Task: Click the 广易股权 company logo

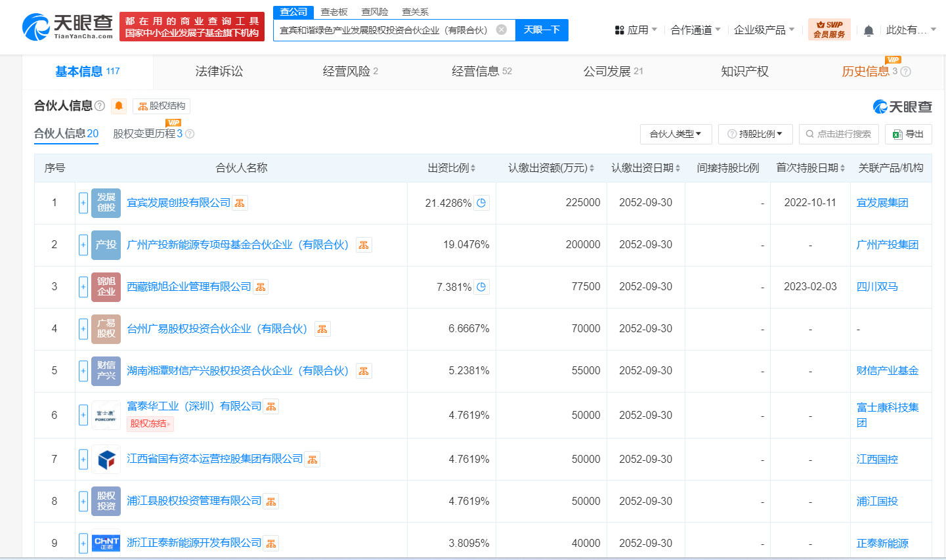Action: [x=106, y=329]
